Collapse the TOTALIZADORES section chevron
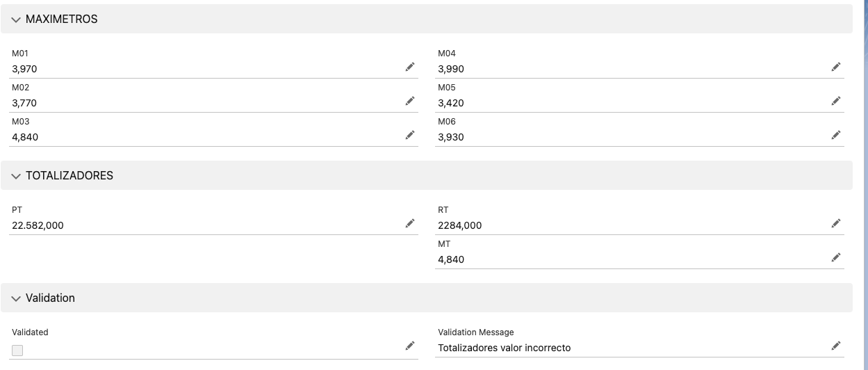The width and height of the screenshot is (868, 370). click(x=16, y=176)
